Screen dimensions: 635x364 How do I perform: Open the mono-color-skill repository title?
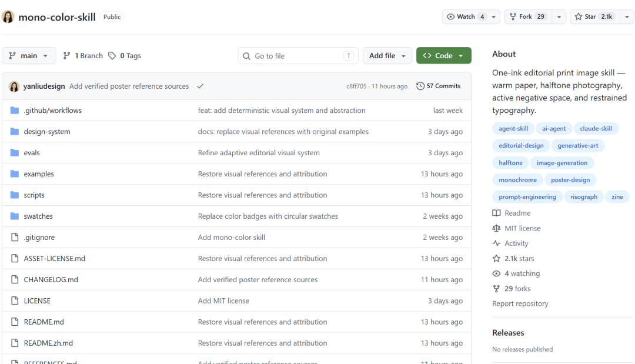click(x=57, y=17)
